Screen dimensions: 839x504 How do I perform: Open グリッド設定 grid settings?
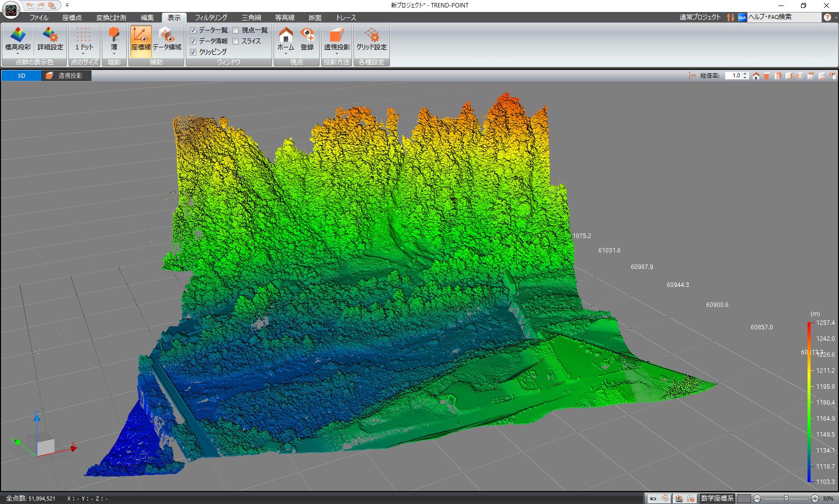pos(371,40)
